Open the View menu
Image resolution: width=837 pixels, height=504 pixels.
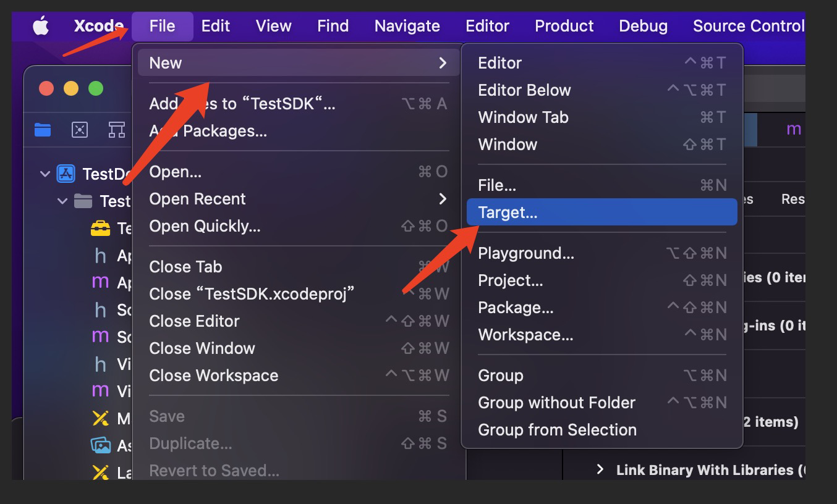(x=273, y=26)
